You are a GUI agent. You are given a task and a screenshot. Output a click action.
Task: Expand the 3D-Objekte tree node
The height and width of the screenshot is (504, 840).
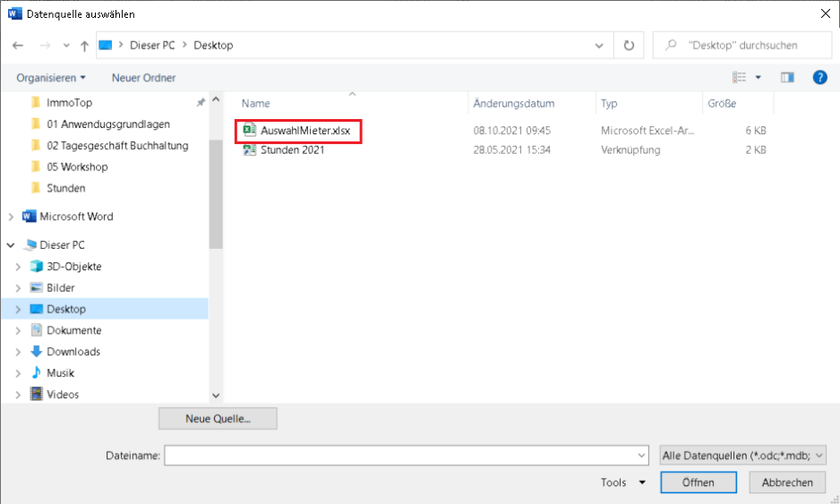[18, 267]
